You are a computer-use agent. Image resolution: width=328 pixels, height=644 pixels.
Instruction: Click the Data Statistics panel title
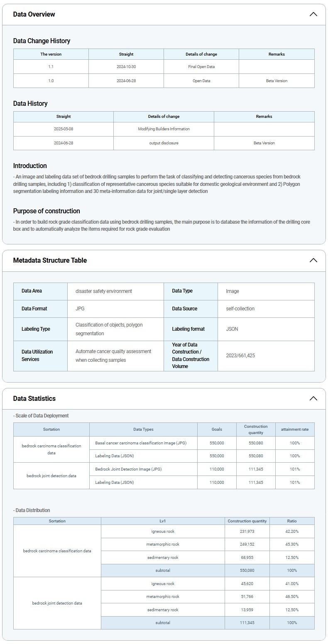(x=34, y=398)
